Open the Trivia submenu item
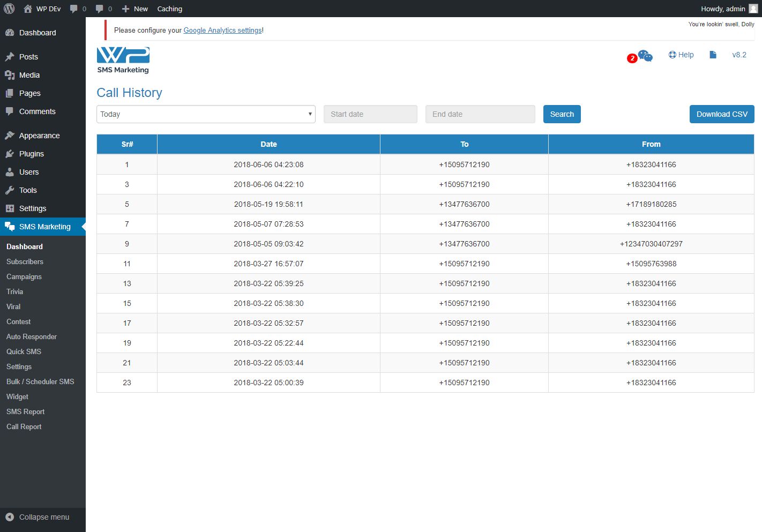This screenshot has height=532, width=762. [15, 291]
